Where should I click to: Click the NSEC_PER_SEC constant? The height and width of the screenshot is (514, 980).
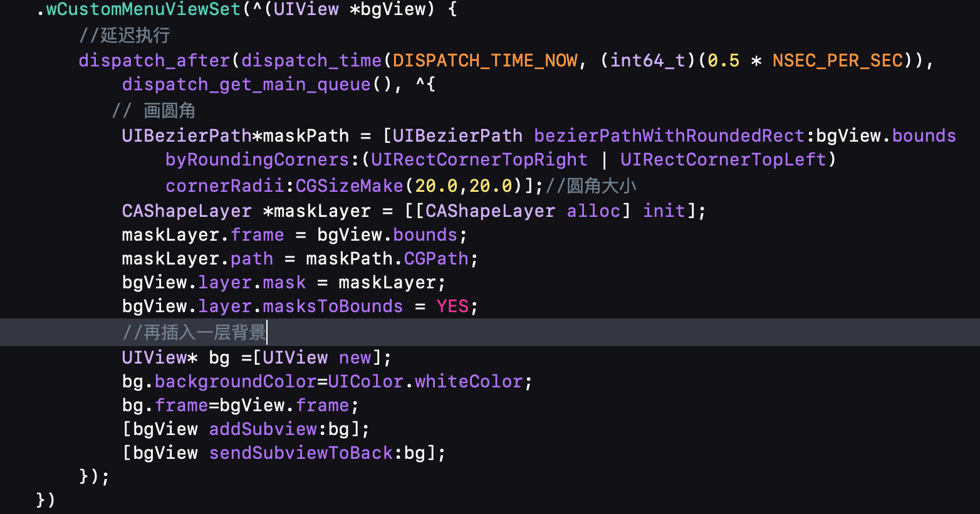click(837, 61)
